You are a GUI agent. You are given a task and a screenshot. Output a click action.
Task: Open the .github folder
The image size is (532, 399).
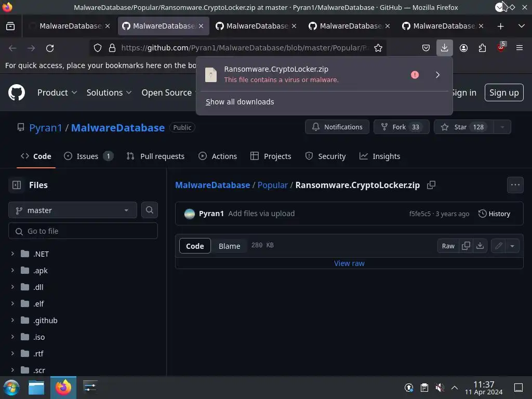pos(46,320)
